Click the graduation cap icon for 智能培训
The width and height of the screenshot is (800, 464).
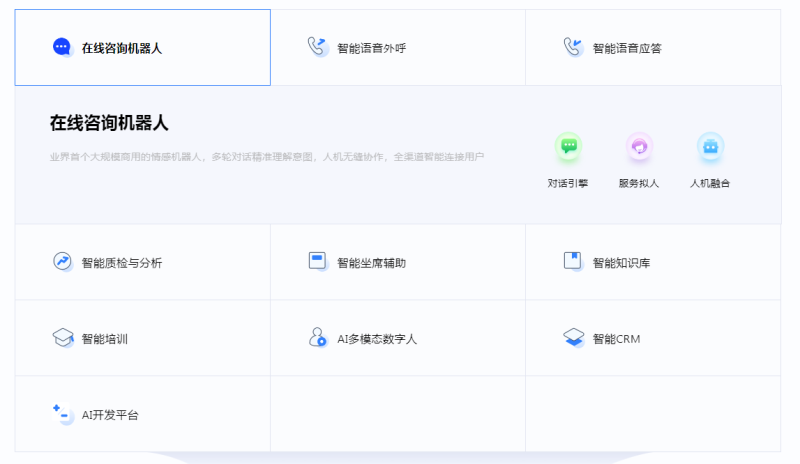pos(62,338)
